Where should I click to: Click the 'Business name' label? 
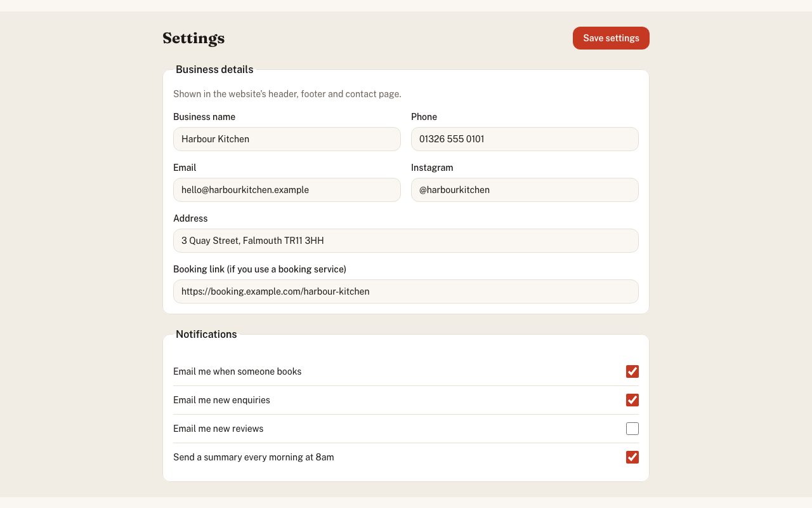[x=204, y=117]
